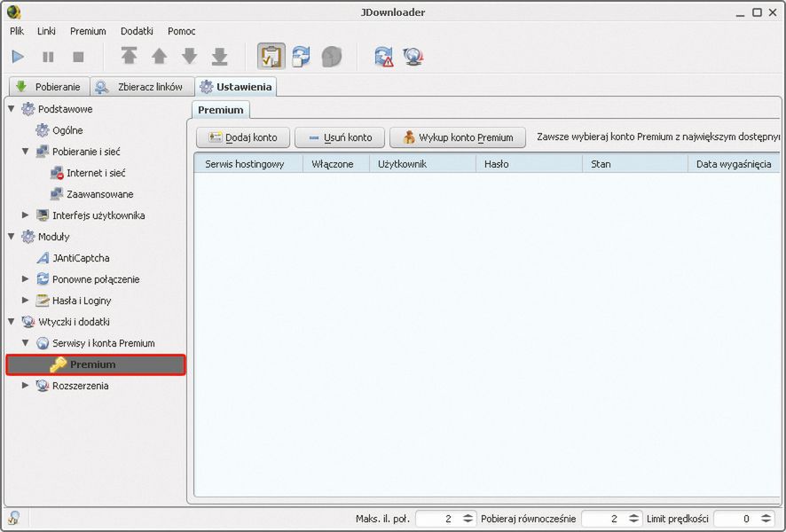Select the Ustawienia tab
Viewport: 786px width, 532px height.
(236, 87)
